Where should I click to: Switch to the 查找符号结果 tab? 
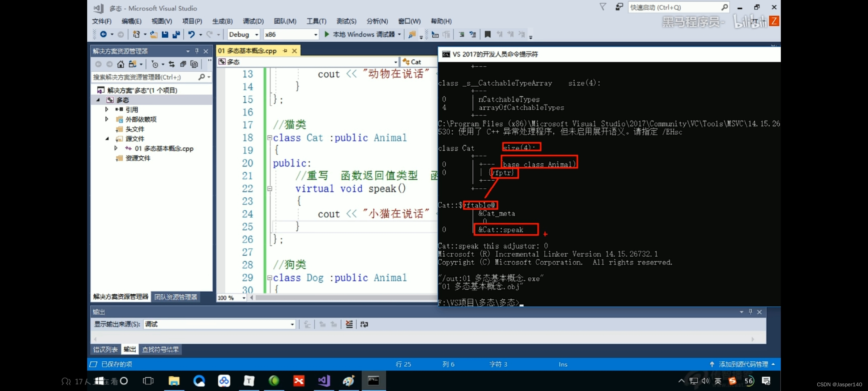click(160, 349)
